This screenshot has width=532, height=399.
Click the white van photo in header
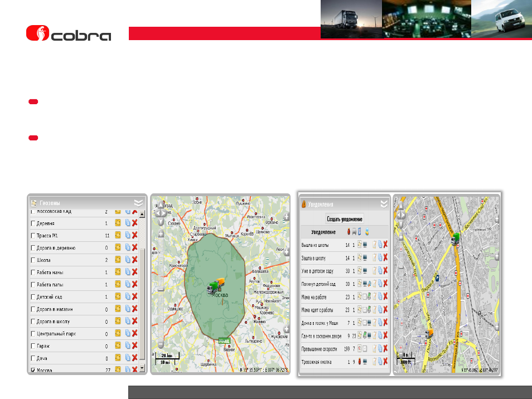pyautogui.click(x=501, y=18)
